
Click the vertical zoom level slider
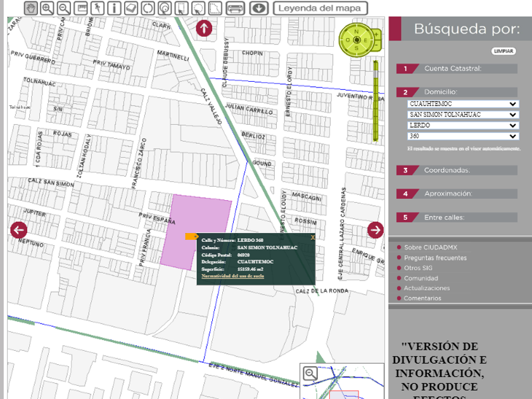375,100
